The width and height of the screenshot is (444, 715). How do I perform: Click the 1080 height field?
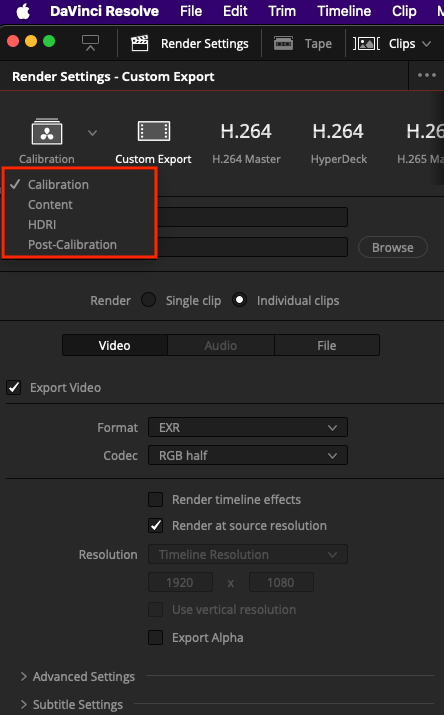[x=281, y=582]
